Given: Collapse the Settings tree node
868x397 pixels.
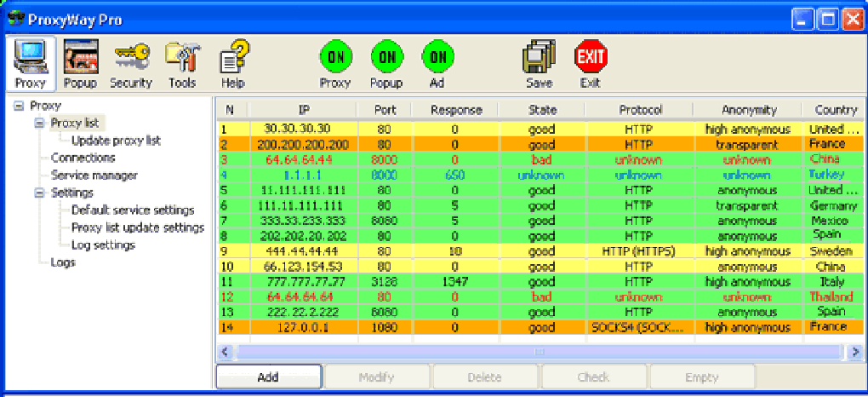Looking at the screenshot, I should click(39, 193).
